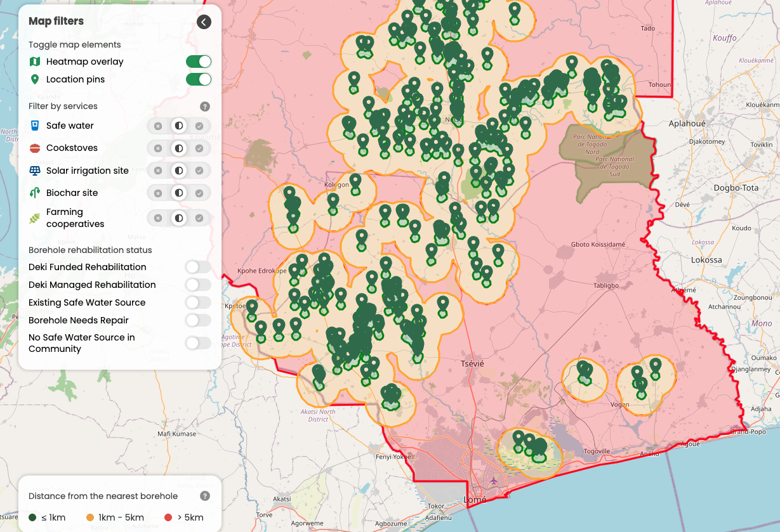Viewport: 780px width, 532px height.
Task: Click the Lokossa town label
Action: pyautogui.click(x=706, y=260)
